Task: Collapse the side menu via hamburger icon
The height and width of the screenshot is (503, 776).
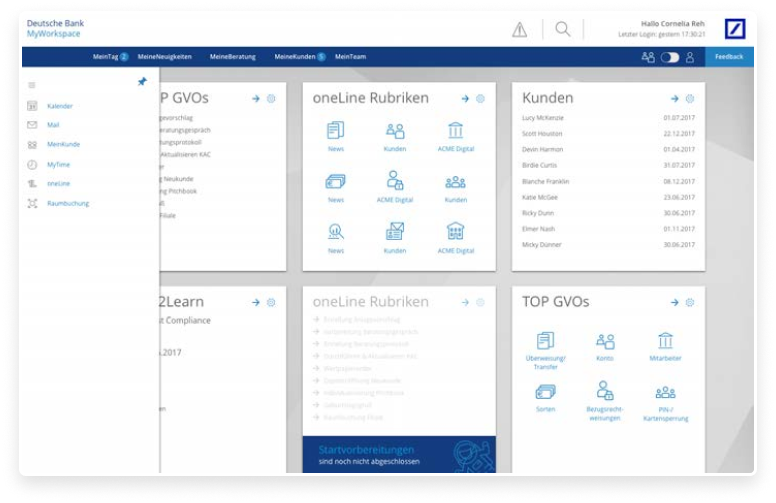Action: point(32,86)
